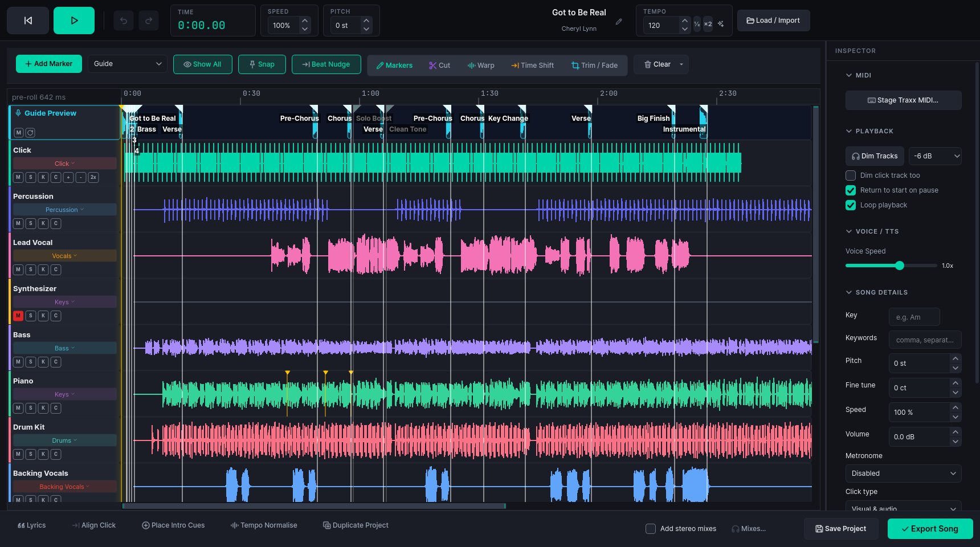
Task: Toggle Show All markers
Action: (x=202, y=64)
